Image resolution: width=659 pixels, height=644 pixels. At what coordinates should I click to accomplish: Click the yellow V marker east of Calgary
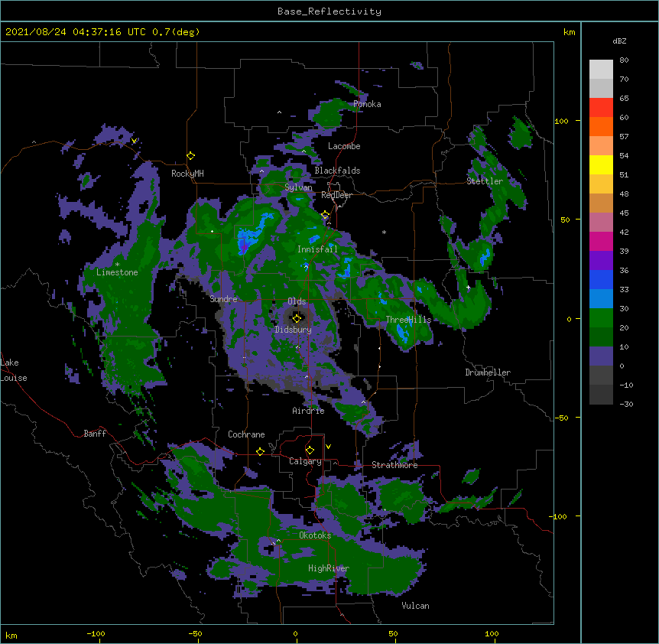tap(328, 447)
